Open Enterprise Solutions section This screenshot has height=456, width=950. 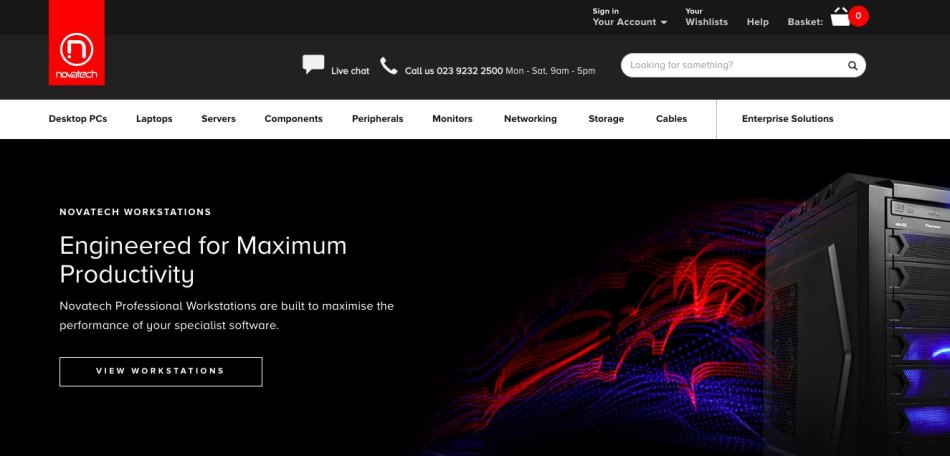(787, 119)
